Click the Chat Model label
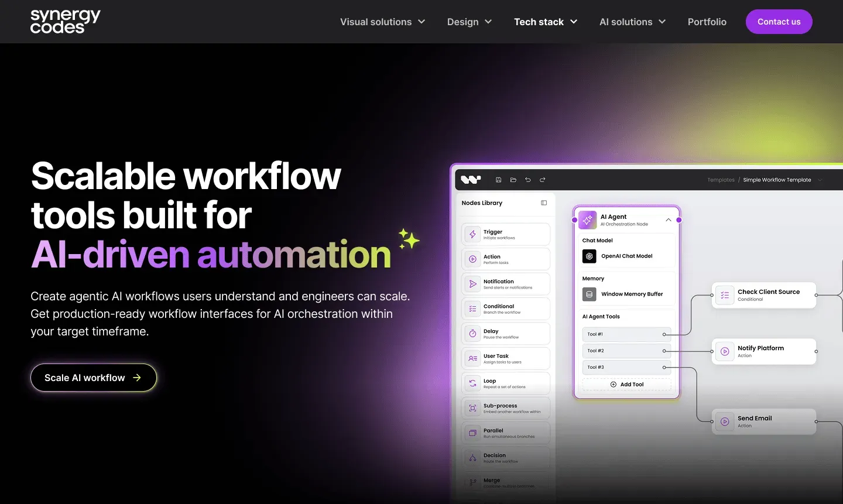 tap(597, 241)
